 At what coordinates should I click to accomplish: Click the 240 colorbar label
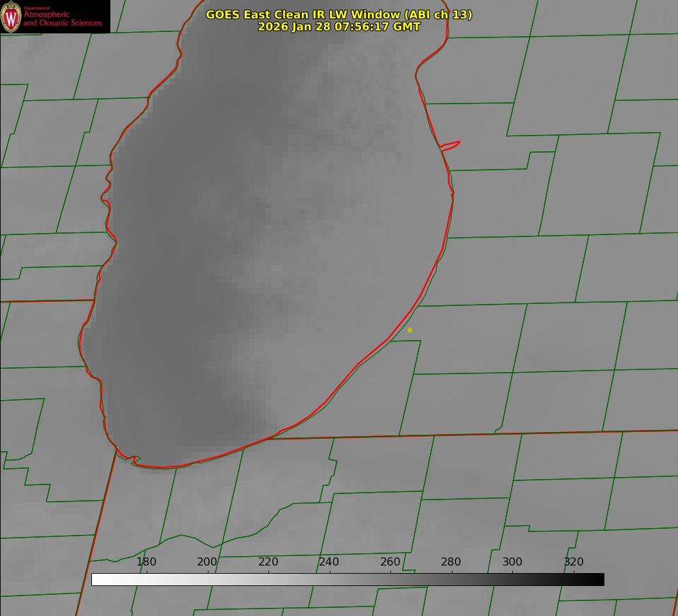pyautogui.click(x=329, y=561)
